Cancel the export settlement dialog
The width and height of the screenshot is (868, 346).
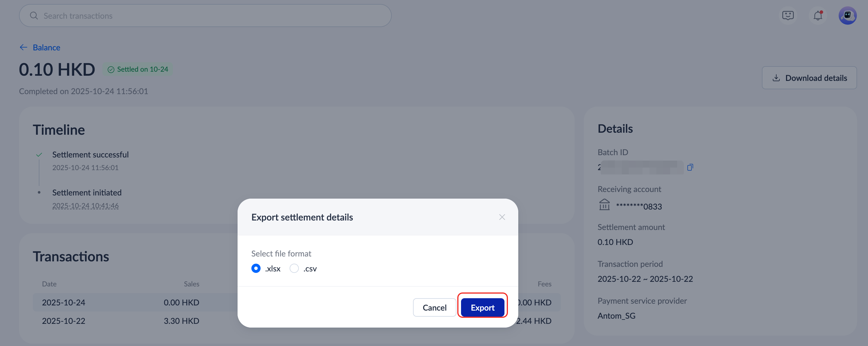[x=434, y=307]
